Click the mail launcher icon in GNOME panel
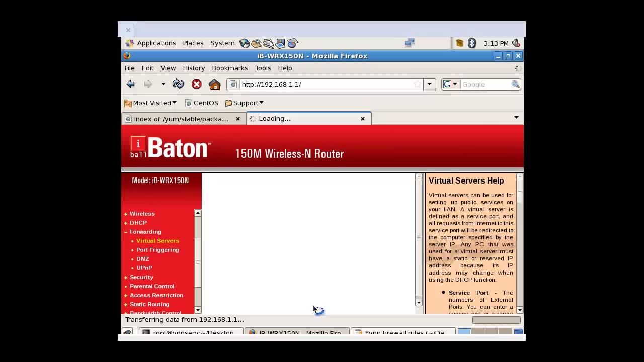The width and height of the screenshot is (644, 362). pyautogui.click(x=257, y=43)
